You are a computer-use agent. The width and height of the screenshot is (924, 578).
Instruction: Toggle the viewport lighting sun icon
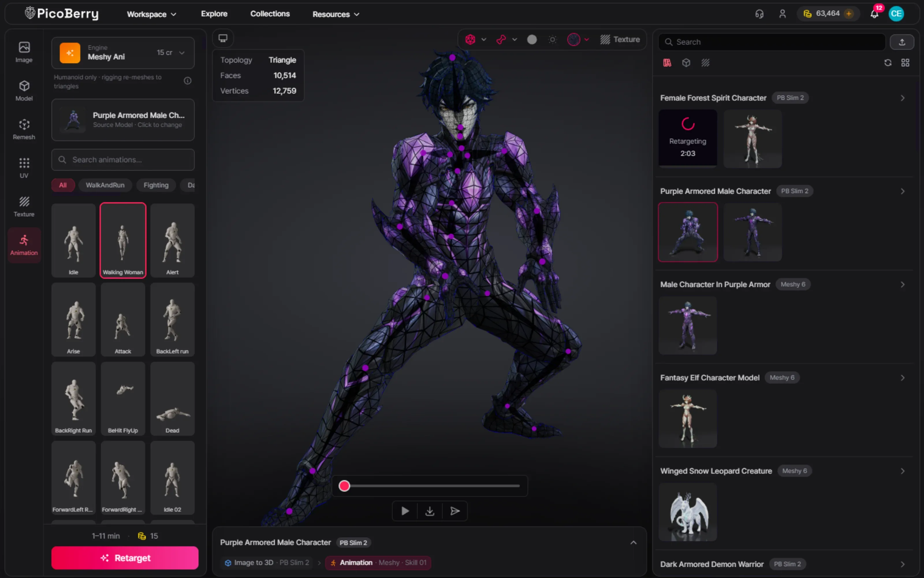click(x=552, y=39)
